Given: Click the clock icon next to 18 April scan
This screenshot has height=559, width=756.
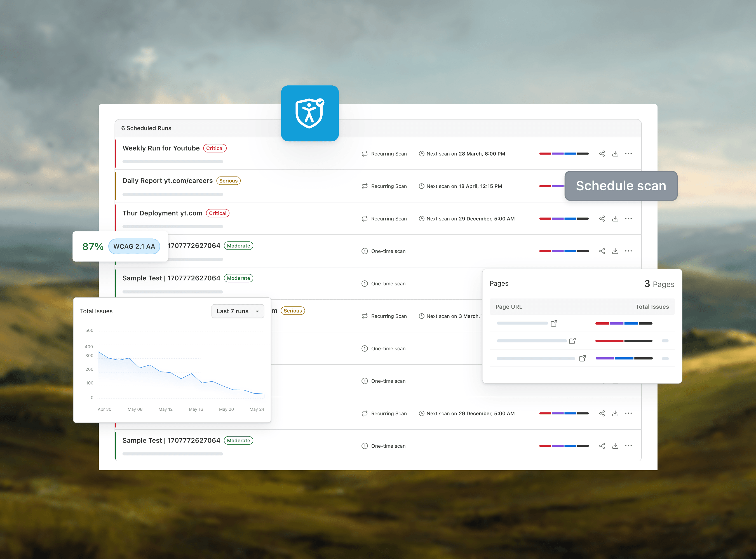Looking at the screenshot, I should (422, 186).
